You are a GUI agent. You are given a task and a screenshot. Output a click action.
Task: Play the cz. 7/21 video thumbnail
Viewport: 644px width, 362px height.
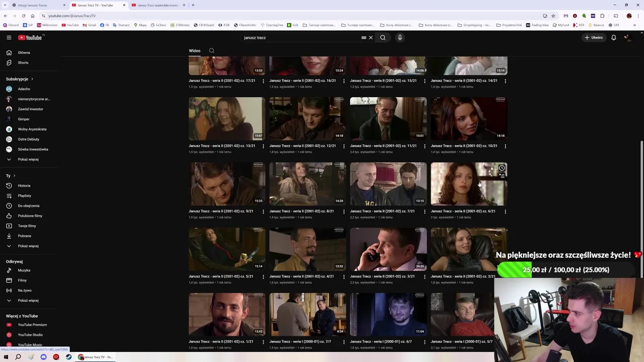tap(388, 184)
